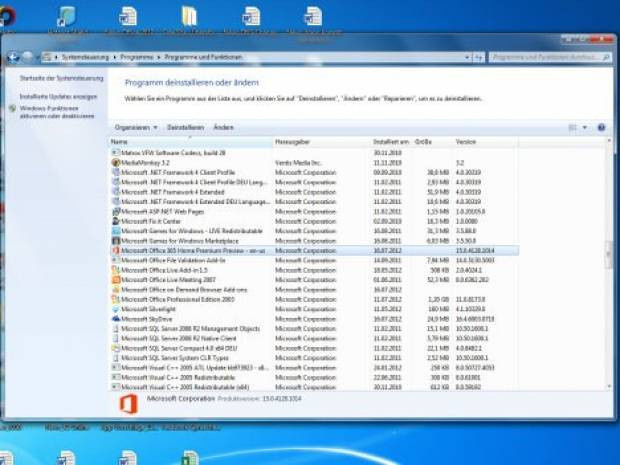Click the Microsoft ASP.NET Web Pages icon
Viewport: 620px width, 465px height.
[x=115, y=212]
